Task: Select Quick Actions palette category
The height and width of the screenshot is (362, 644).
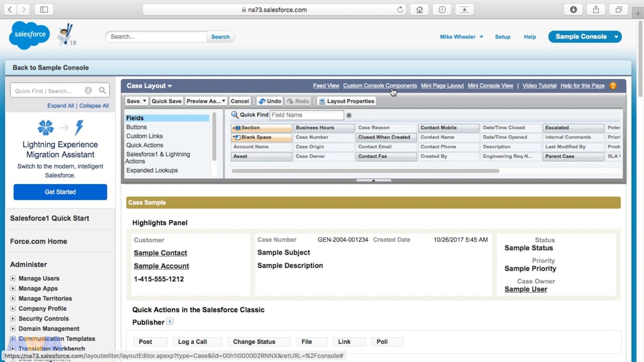Action: coord(144,145)
